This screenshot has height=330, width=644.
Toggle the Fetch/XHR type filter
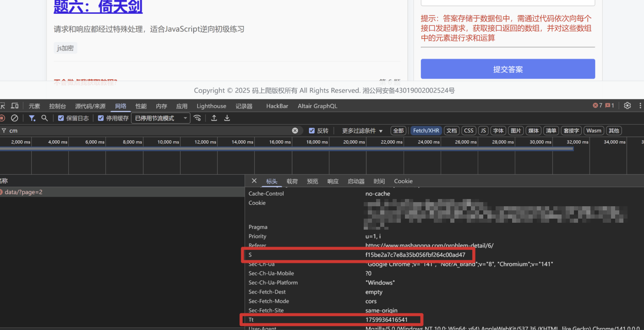(426, 131)
